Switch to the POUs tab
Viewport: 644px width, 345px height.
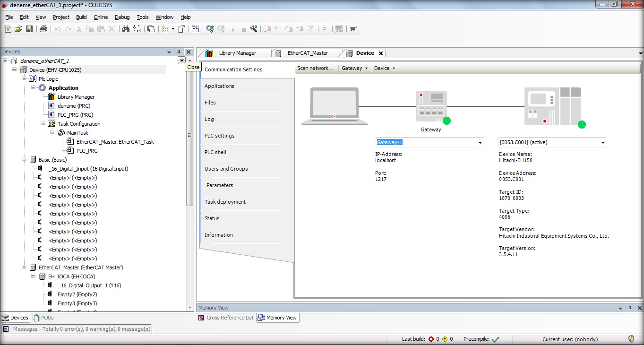point(43,318)
